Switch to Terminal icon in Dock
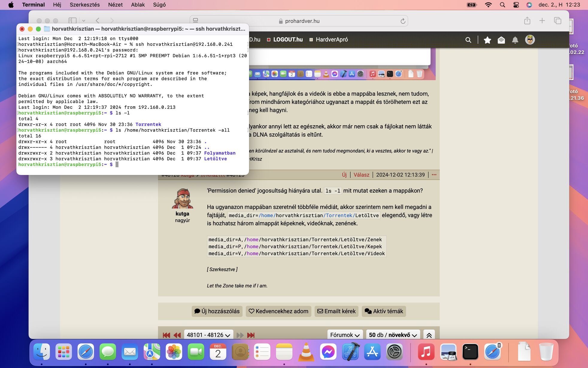 (x=470, y=352)
